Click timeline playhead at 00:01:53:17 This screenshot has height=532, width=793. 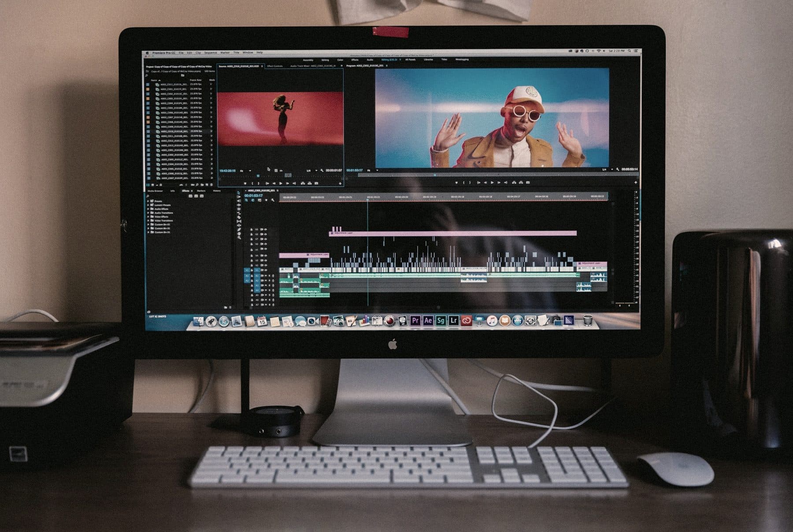[x=368, y=199]
